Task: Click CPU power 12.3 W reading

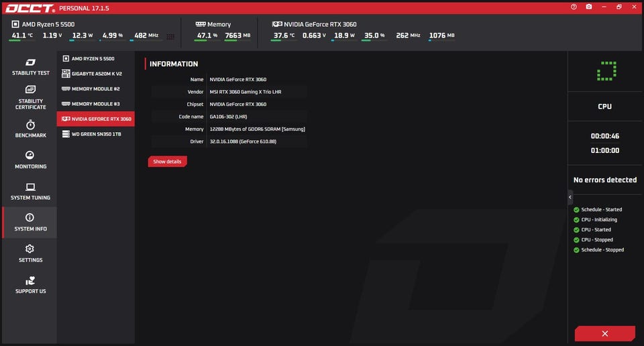Action: 82,36
